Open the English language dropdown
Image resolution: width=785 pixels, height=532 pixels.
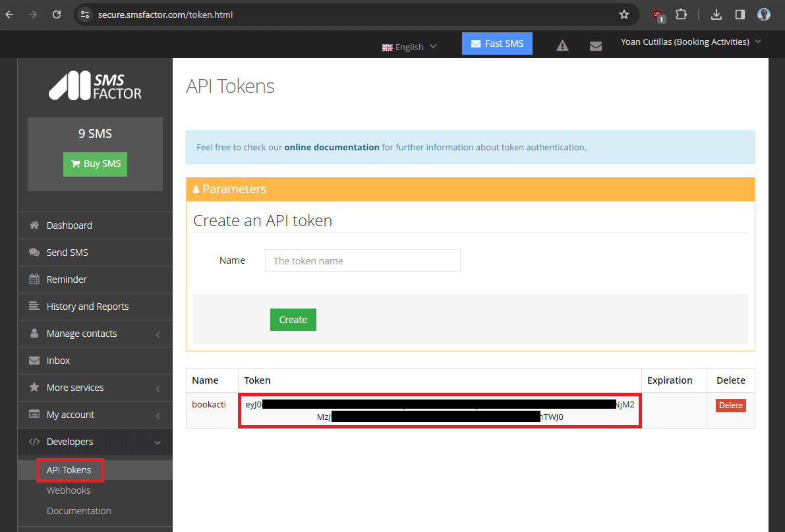(409, 47)
